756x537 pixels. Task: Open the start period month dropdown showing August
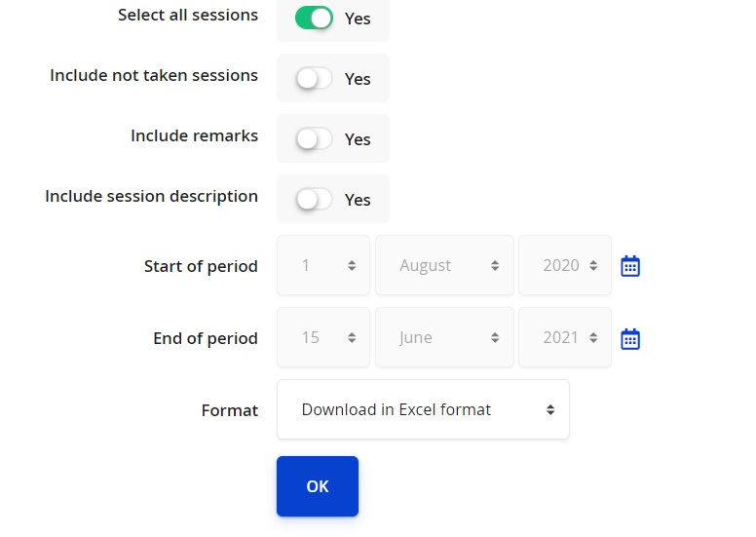coord(444,265)
